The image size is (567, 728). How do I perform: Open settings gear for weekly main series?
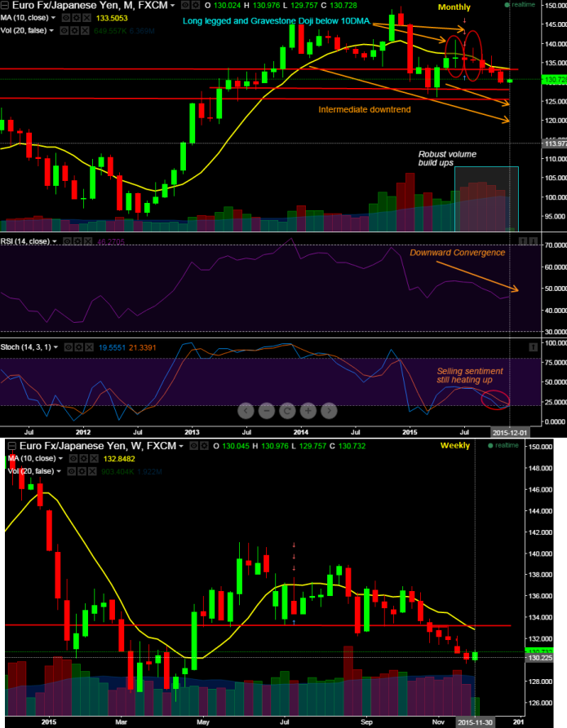[x=203, y=446]
